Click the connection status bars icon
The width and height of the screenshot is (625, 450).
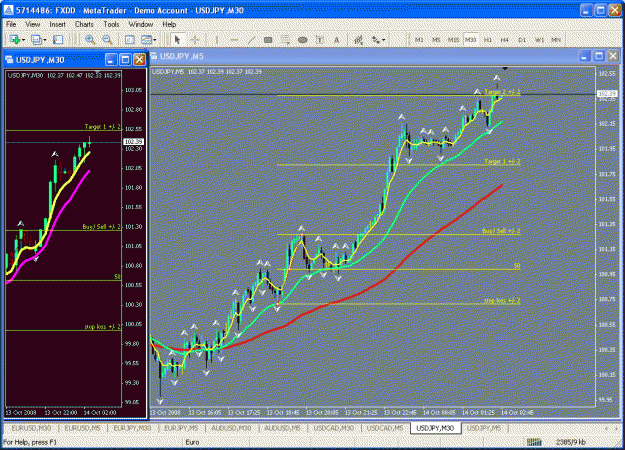[534, 442]
